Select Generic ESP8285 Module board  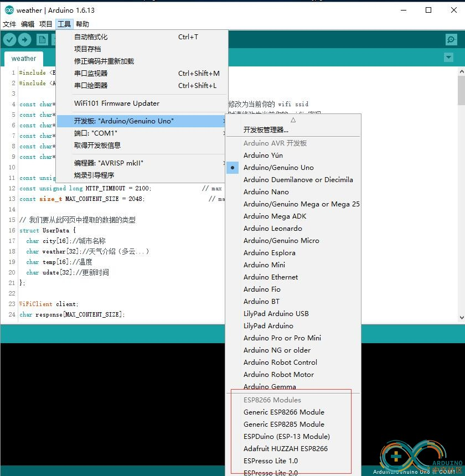[293, 424]
